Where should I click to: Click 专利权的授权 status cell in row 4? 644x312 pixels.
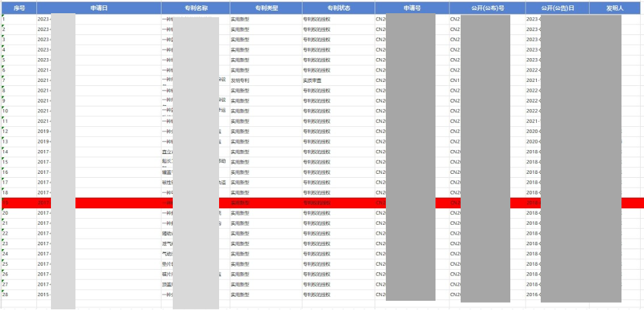[x=338, y=50]
